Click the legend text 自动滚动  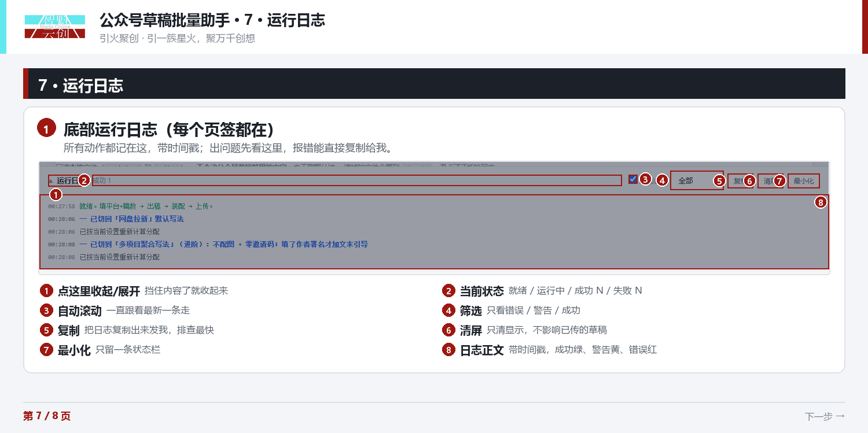80,311
